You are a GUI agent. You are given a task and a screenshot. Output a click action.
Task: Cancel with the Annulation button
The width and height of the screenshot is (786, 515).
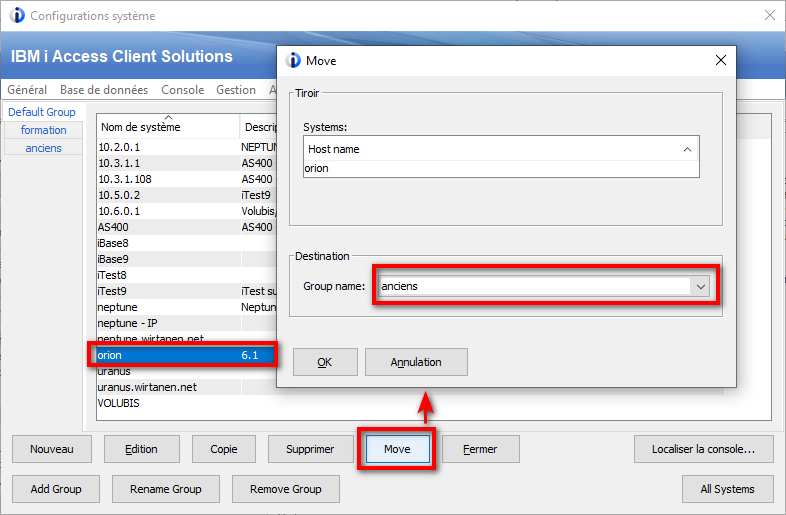[416, 362]
